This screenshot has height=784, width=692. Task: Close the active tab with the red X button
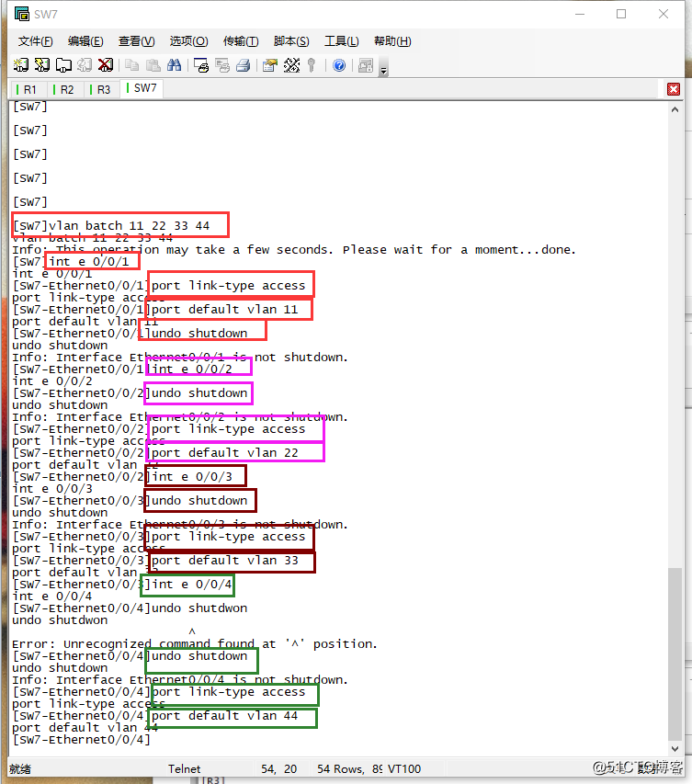[x=674, y=89]
